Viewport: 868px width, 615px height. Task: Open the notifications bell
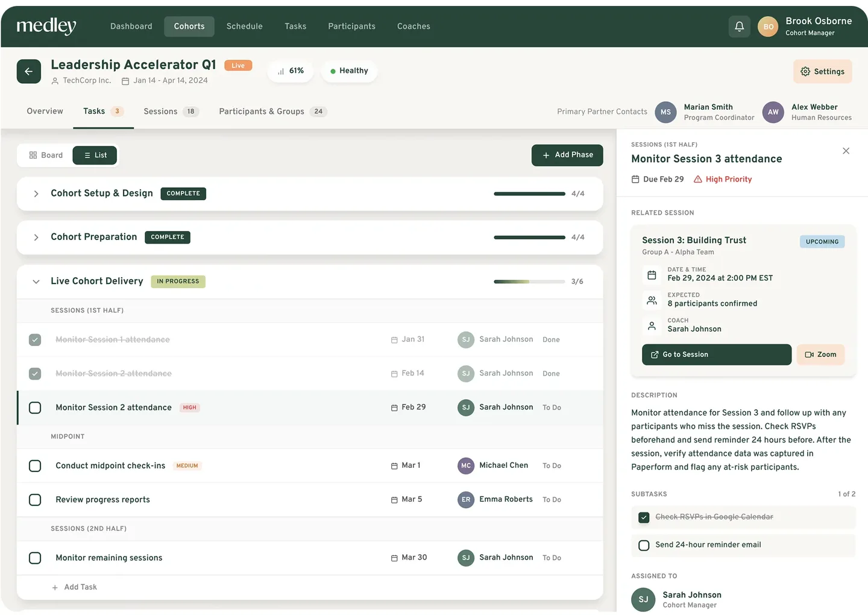tap(739, 27)
